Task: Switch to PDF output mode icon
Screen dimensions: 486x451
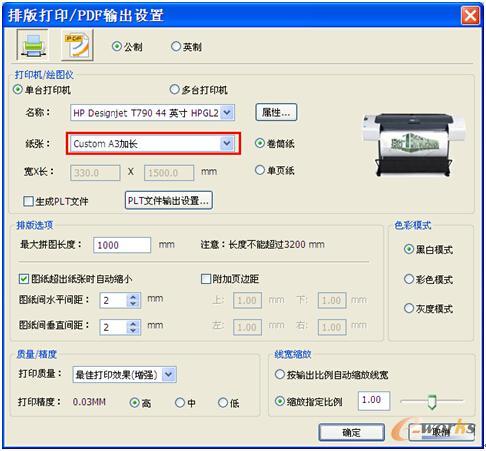Action: point(77,45)
